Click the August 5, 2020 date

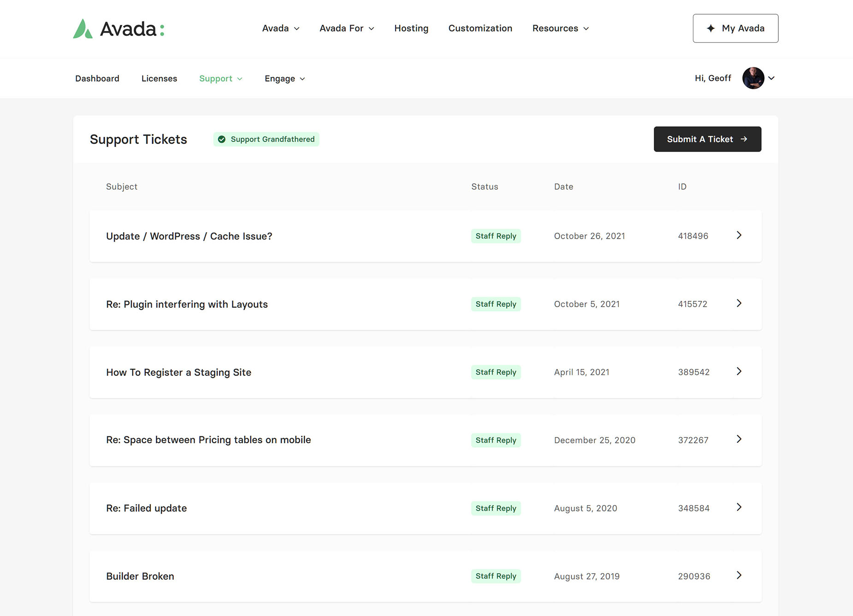click(x=585, y=508)
